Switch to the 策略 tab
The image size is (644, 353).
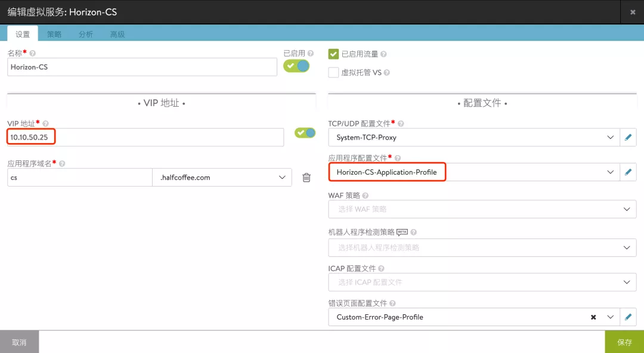click(x=54, y=34)
